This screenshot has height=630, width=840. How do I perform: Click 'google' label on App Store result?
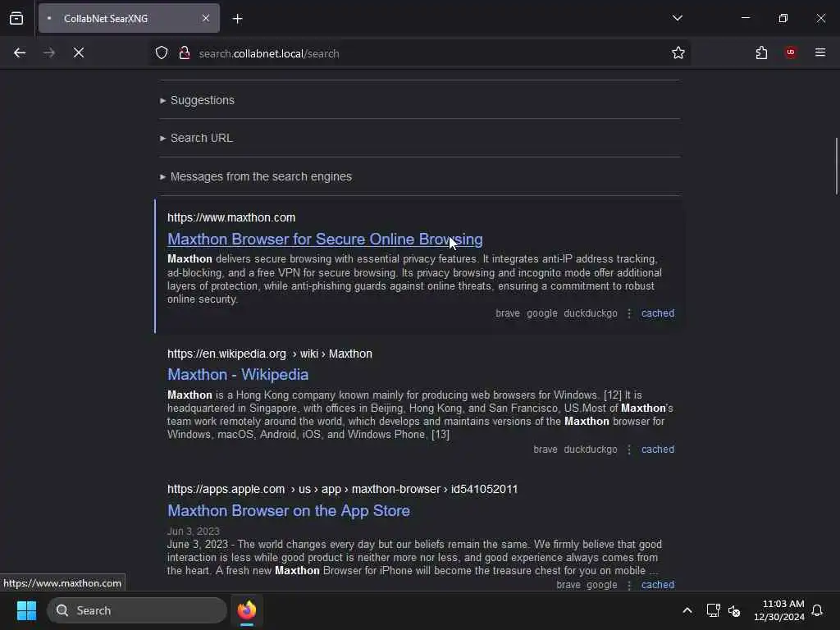(x=601, y=585)
